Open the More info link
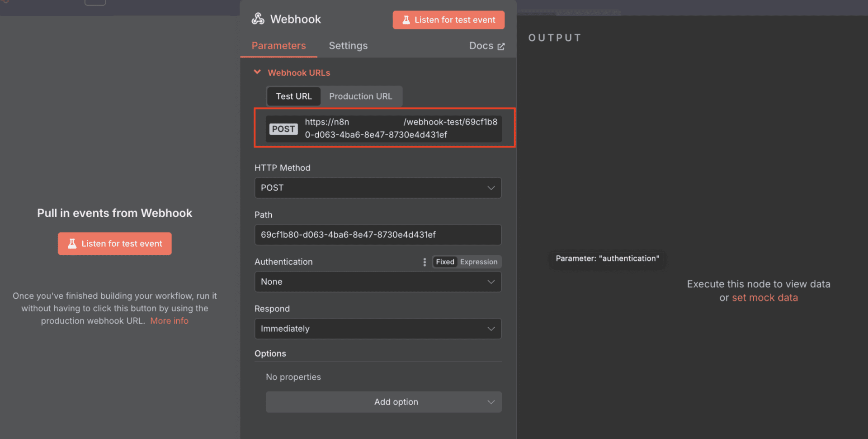Image resolution: width=868 pixels, height=439 pixels. point(169,321)
